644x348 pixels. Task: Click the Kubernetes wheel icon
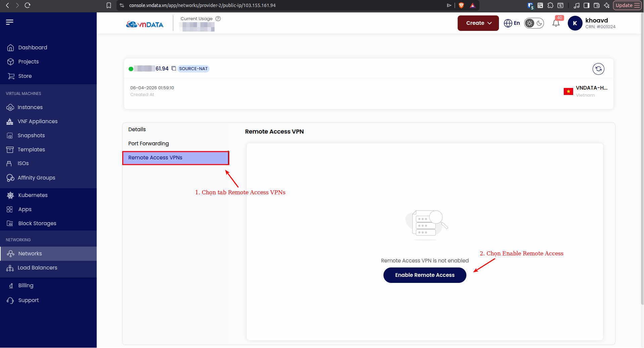10,195
